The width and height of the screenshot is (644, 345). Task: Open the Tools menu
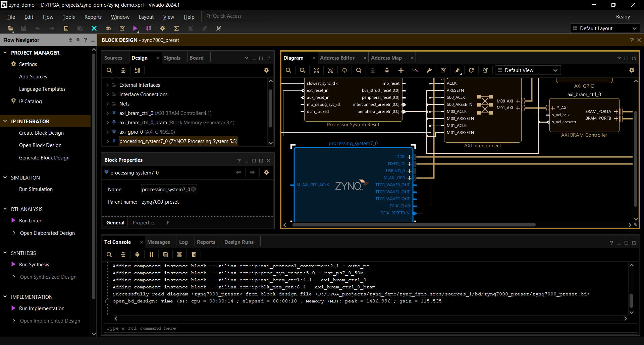coord(69,17)
